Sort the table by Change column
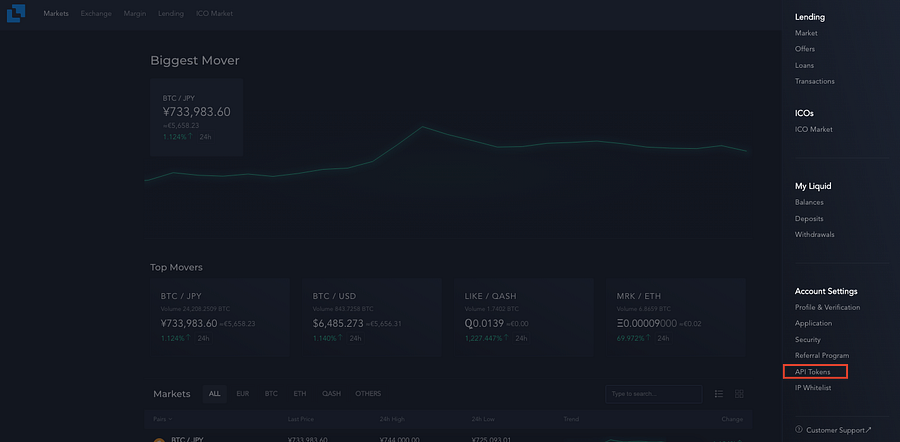The height and width of the screenshot is (442, 900). click(732, 420)
